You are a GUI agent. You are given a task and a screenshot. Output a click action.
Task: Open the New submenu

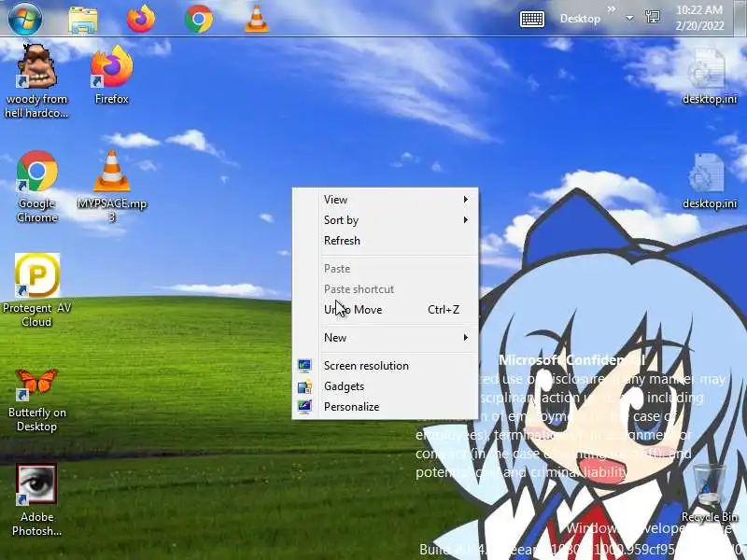pyautogui.click(x=385, y=338)
